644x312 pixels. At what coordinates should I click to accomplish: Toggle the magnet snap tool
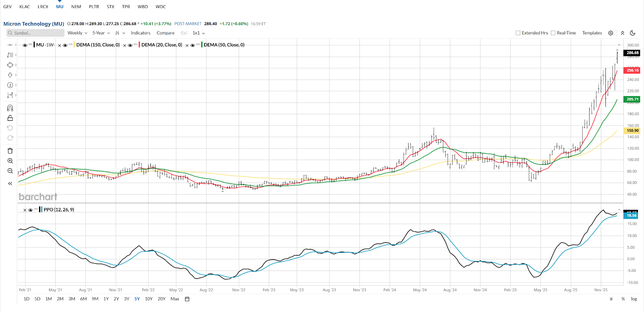[10, 108]
